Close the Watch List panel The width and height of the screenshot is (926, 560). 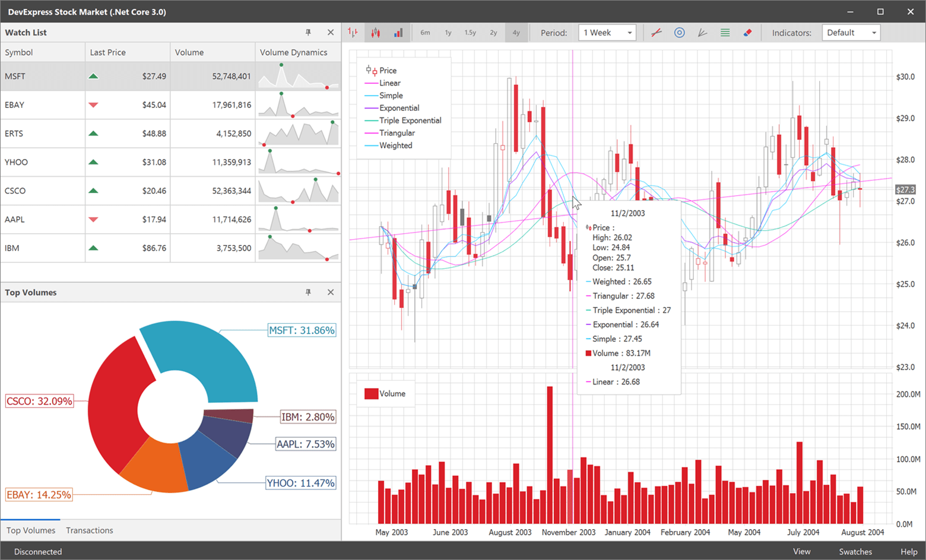point(331,33)
